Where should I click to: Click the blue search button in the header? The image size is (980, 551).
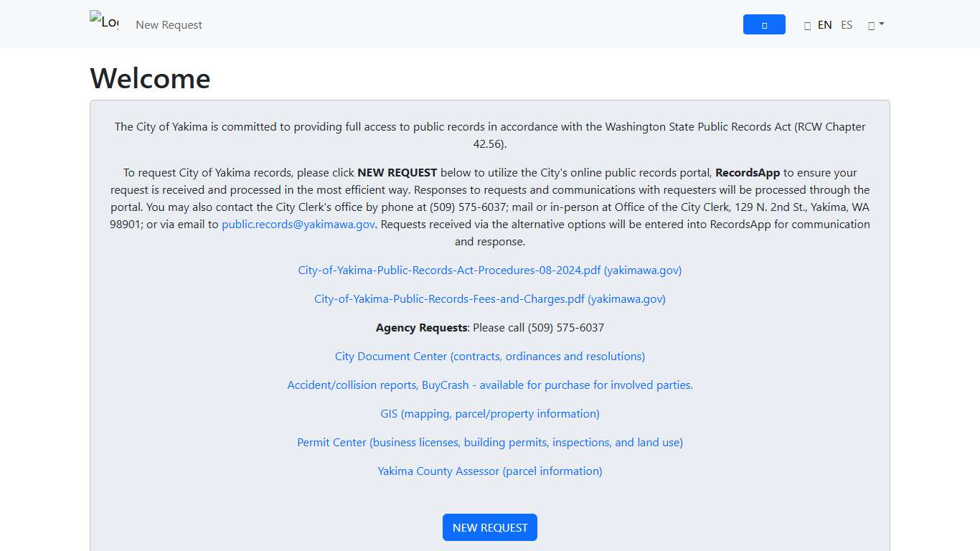[x=763, y=24]
